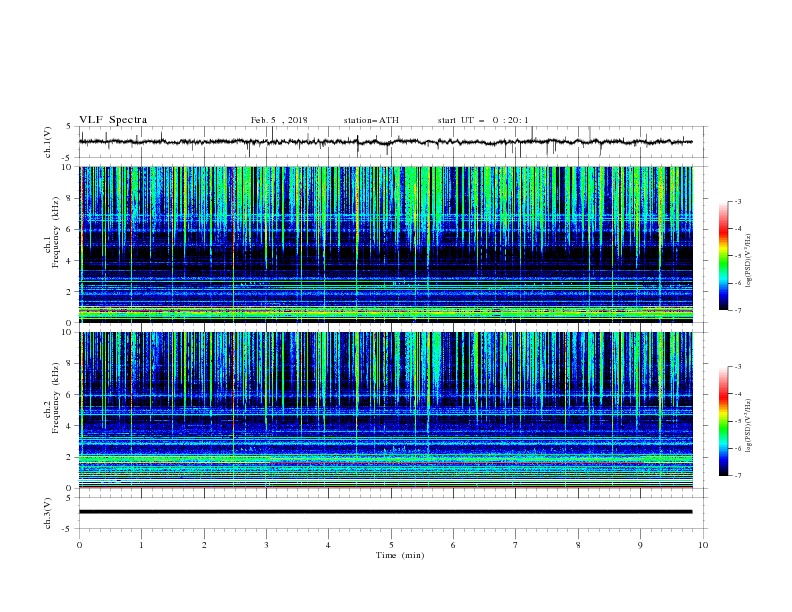Click the ch.1(V) waveform trace panel

(393, 142)
